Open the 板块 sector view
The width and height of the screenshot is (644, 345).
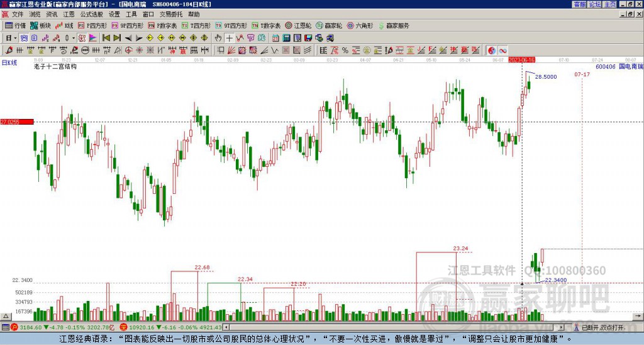(40, 25)
